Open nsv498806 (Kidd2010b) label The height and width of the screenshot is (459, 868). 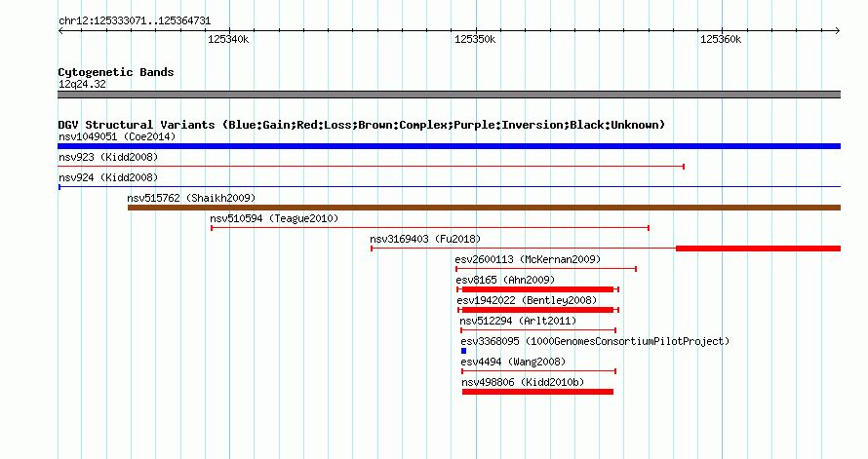tap(523, 382)
